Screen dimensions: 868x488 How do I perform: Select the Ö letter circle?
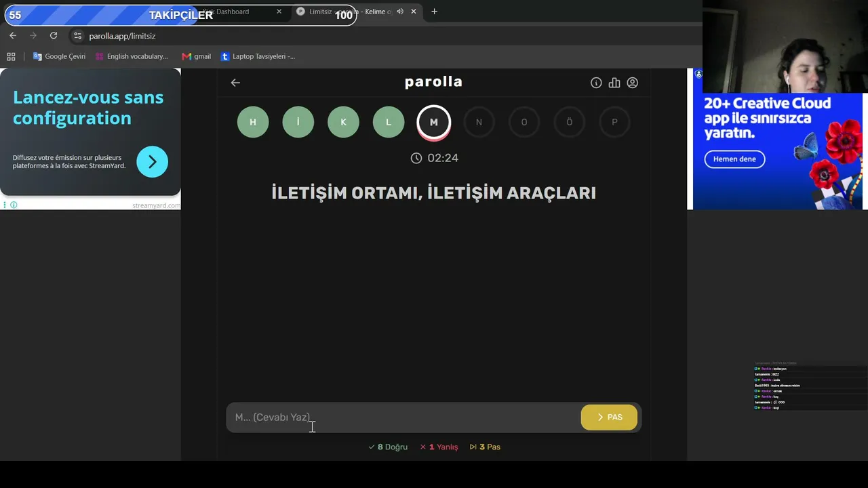(569, 122)
